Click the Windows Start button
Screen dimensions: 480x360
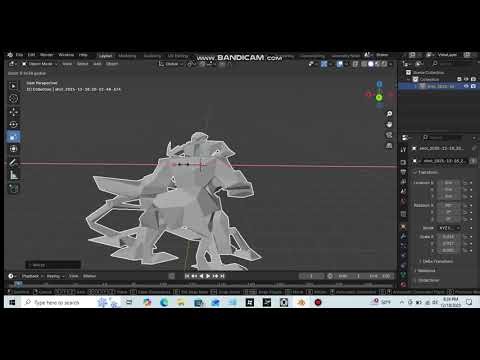12,302
